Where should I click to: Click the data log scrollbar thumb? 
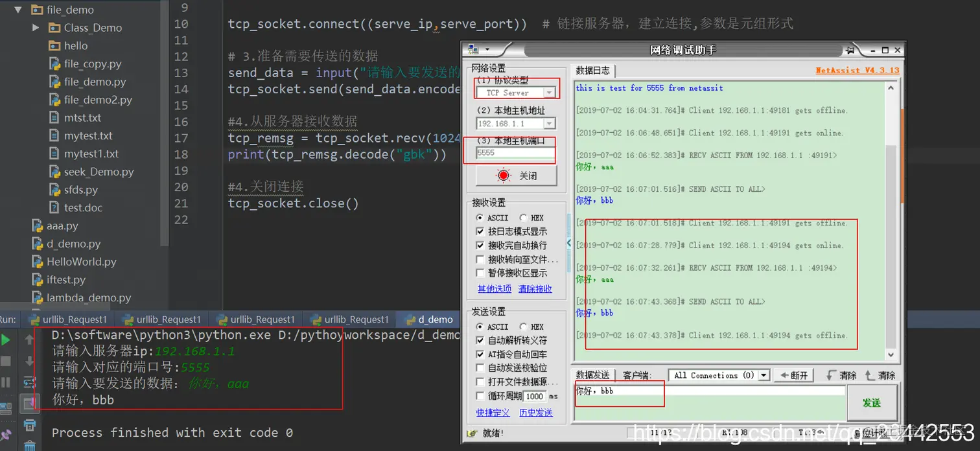point(891,246)
